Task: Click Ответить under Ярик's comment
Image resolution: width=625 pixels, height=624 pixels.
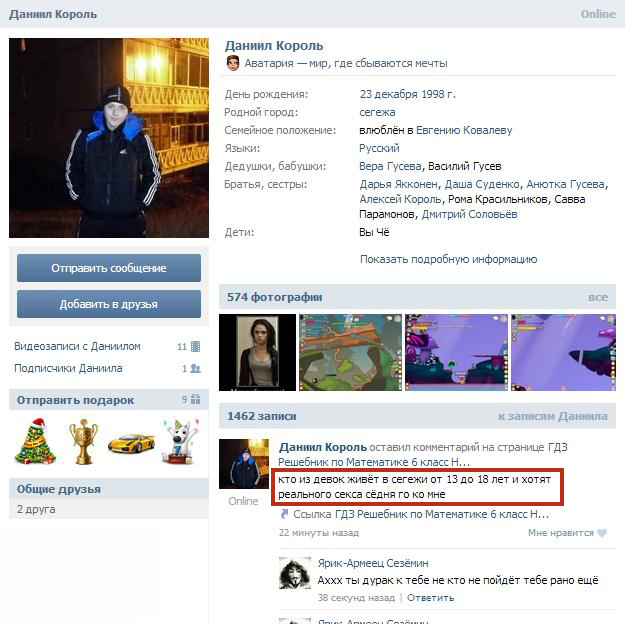Action: coord(430,598)
